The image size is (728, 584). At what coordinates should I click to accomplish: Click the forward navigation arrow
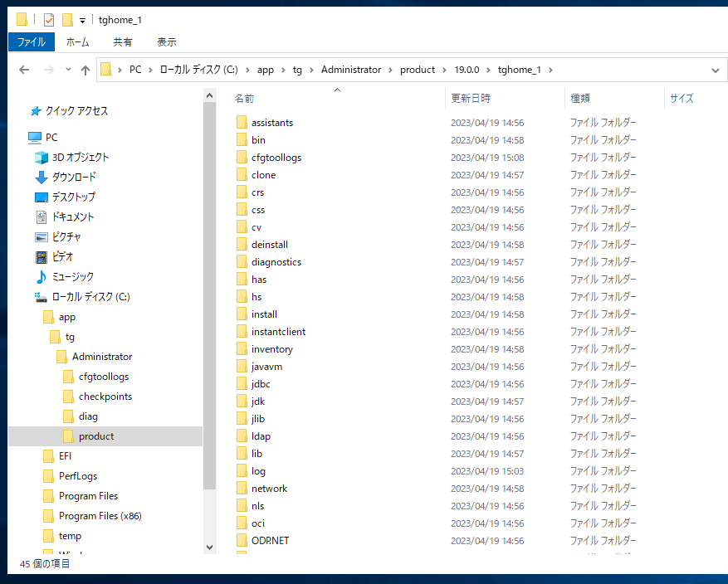[48, 70]
